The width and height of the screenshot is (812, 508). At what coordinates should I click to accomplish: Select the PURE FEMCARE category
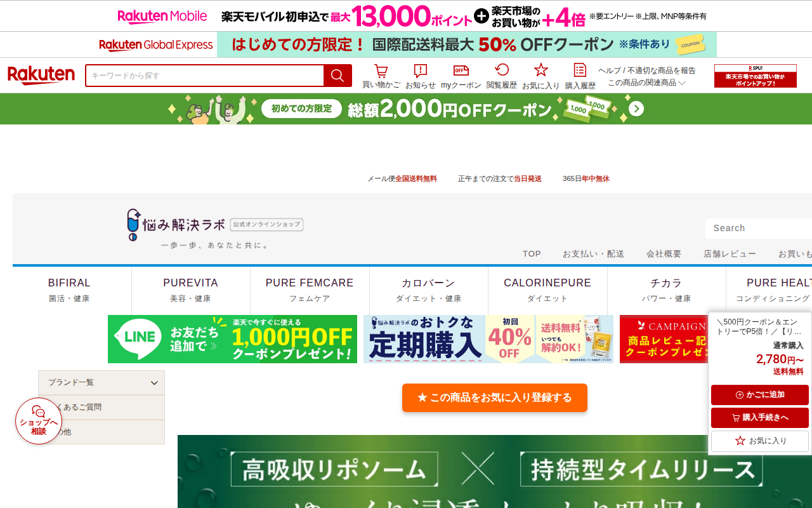click(x=310, y=290)
